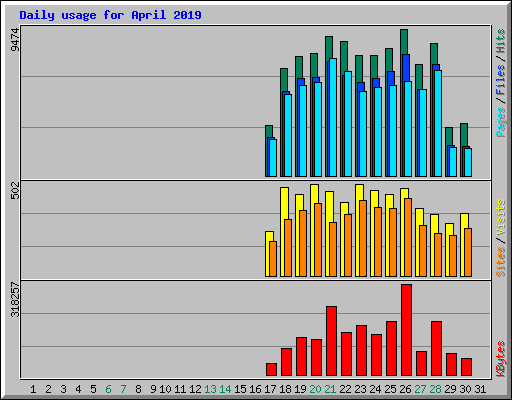Select the red KBytes bar for day 30

coord(466,367)
